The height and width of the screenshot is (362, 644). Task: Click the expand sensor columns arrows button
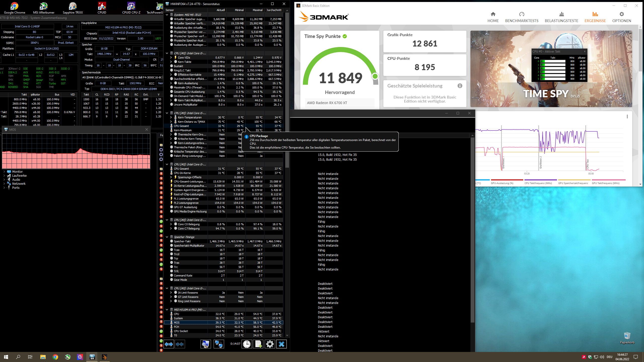169,344
